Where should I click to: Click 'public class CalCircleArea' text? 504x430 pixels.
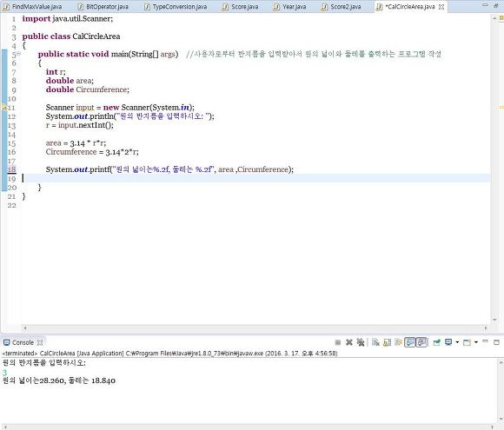pyautogui.click(x=71, y=36)
